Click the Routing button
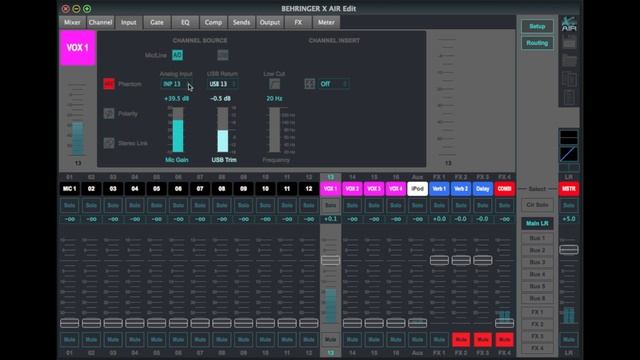Viewport: 640px width, 360px height. click(537, 43)
